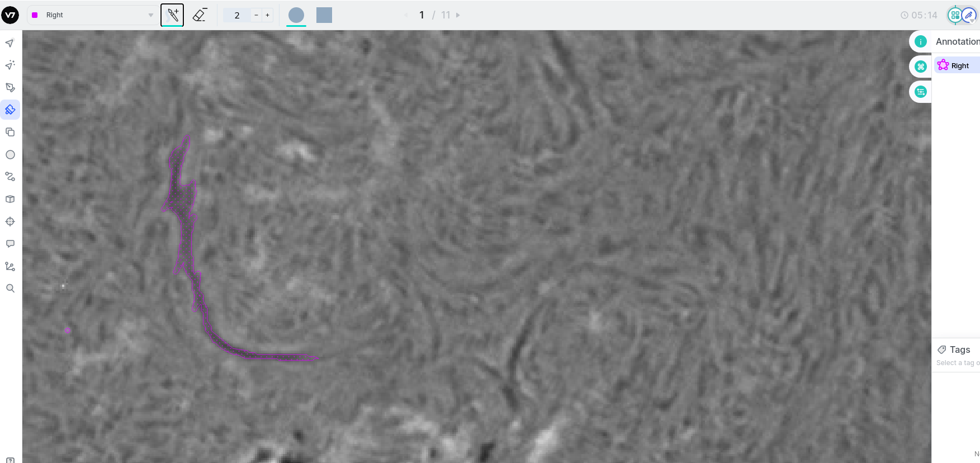Select the polyline tool

pyautogui.click(x=10, y=177)
